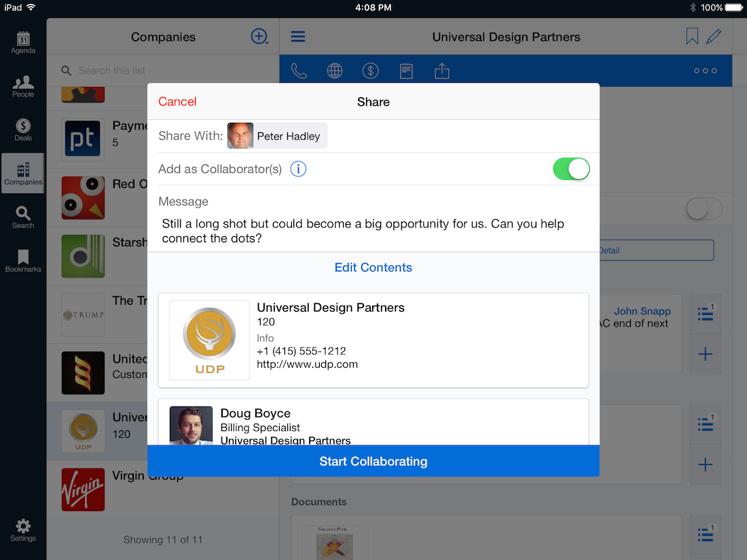The height and width of the screenshot is (560, 747).
Task: Click +1 (415) 555-1212 phone number
Action: (301, 351)
